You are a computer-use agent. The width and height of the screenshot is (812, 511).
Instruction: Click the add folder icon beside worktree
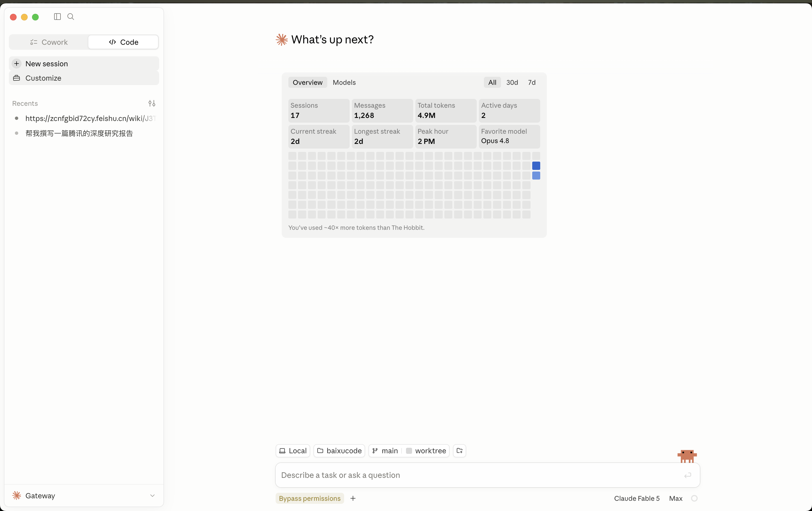pos(459,451)
